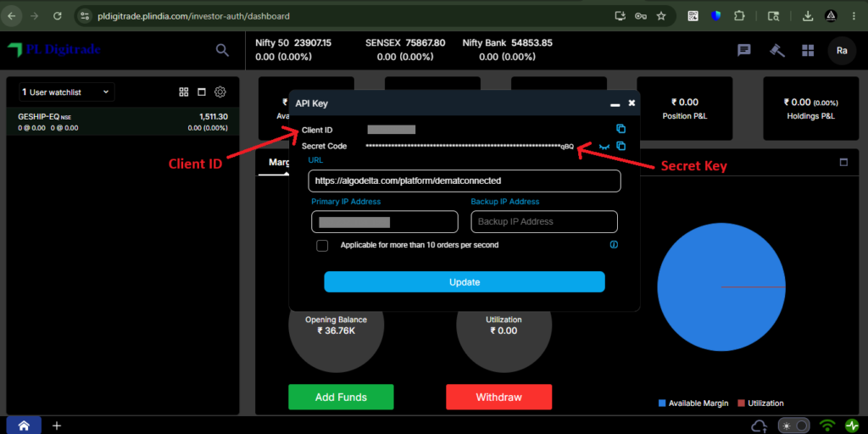
Task: Open the Nifty Bank index ticker
Action: click(507, 50)
